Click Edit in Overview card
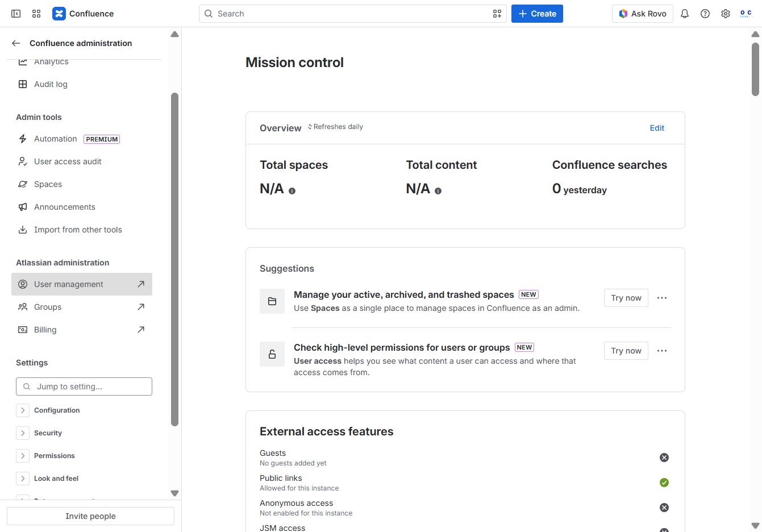This screenshot has height=532, width=762. (x=657, y=128)
